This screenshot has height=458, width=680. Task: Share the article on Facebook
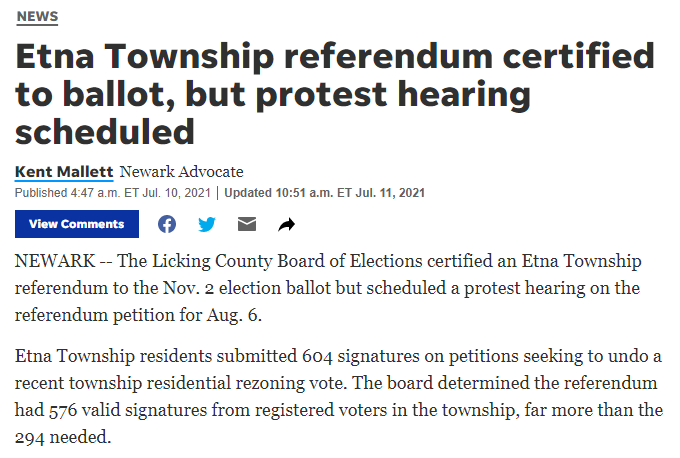tap(167, 224)
